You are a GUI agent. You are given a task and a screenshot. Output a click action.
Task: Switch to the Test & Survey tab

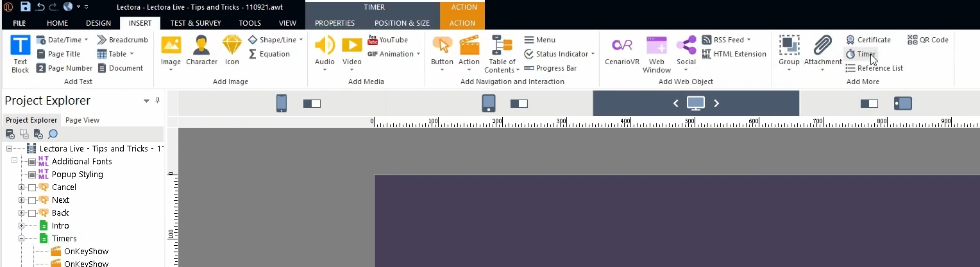(x=195, y=23)
